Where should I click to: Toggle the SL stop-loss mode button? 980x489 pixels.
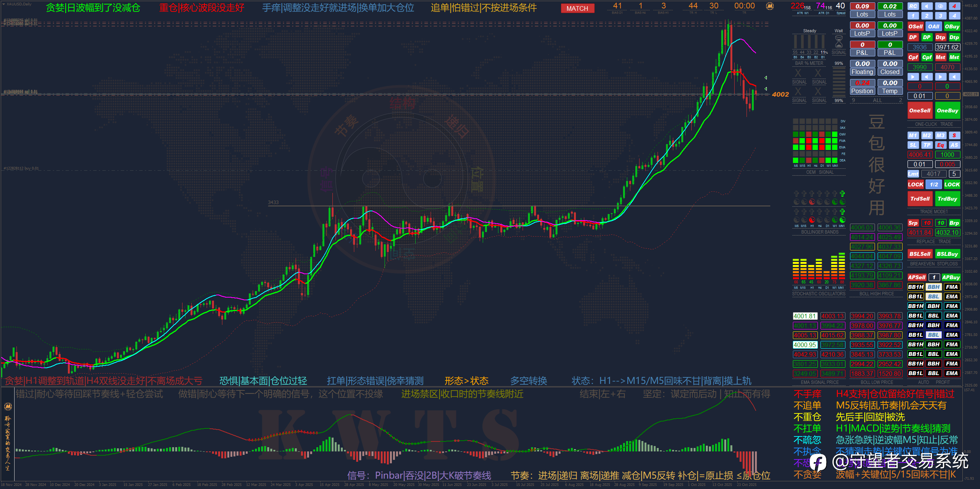point(913,145)
